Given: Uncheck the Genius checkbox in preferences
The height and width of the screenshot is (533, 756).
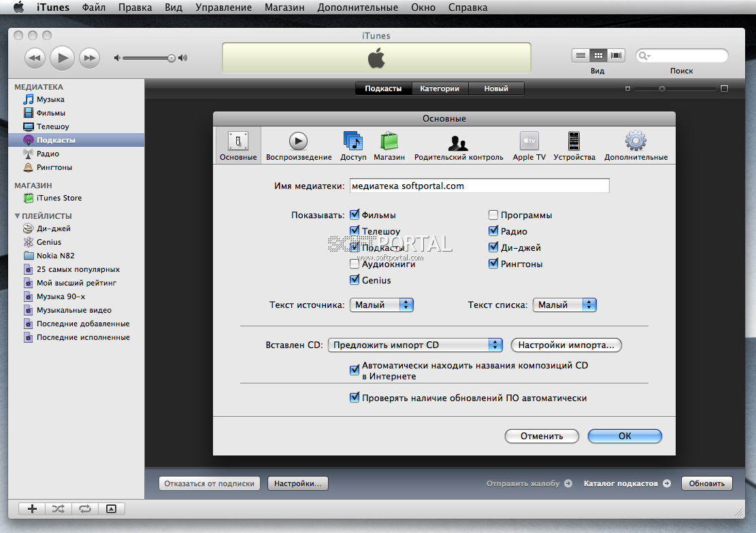Looking at the screenshot, I should point(355,280).
